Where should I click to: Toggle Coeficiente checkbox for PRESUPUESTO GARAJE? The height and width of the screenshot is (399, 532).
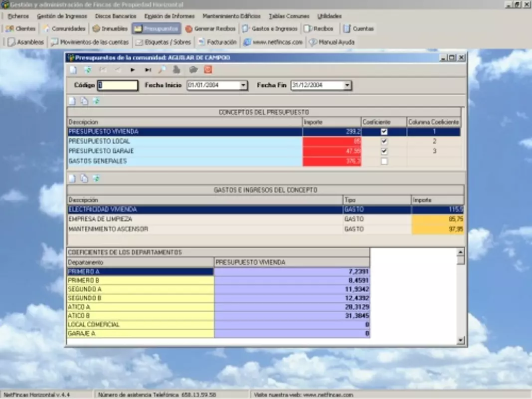[384, 151]
